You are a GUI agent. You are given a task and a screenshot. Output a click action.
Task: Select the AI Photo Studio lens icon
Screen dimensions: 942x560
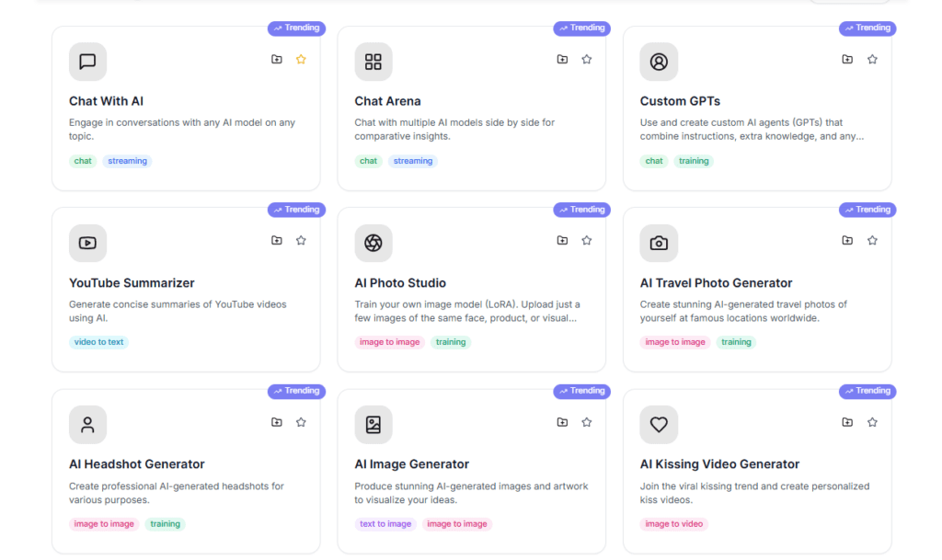[373, 243]
